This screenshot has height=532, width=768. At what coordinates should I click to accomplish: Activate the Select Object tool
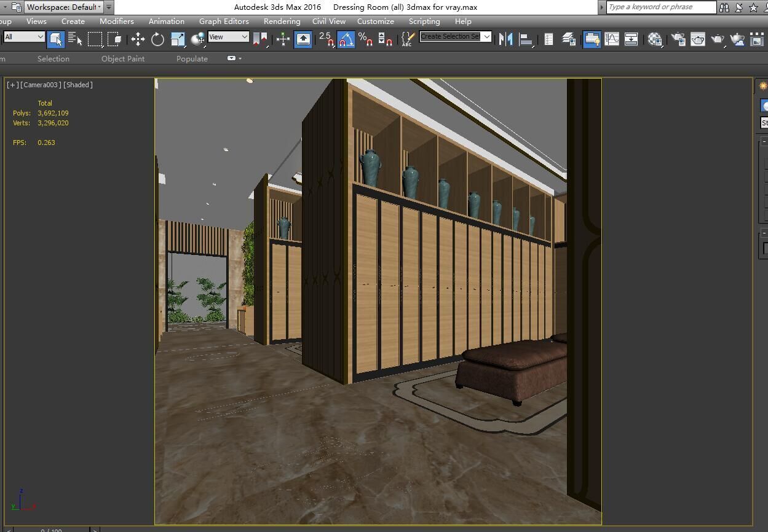(x=56, y=39)
